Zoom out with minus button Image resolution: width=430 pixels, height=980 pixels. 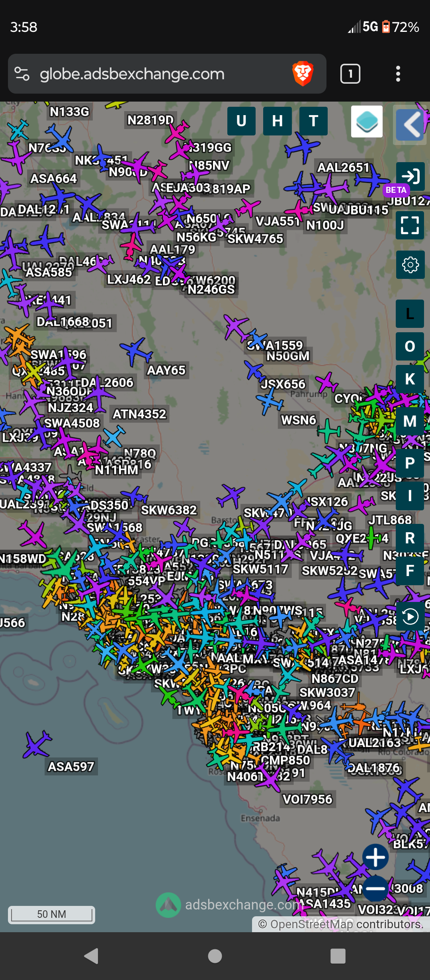[375, 888]
